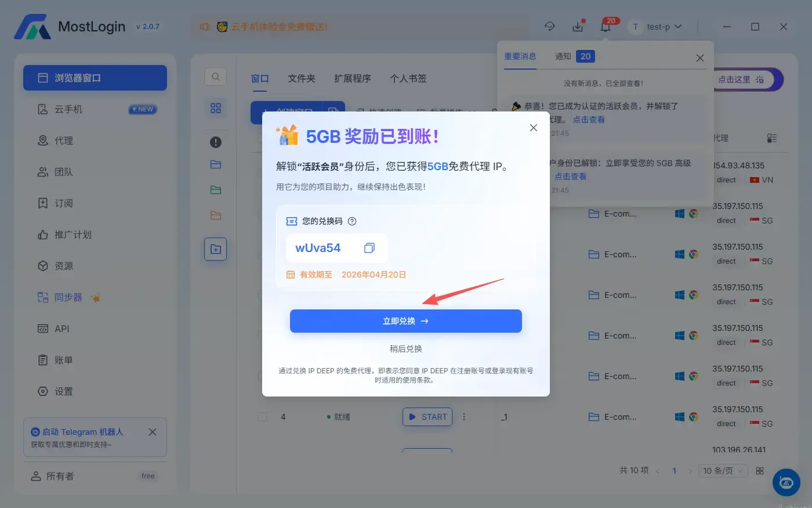Click the NEW badge on 云手机
The width and height of the screenshot is (812, 508).
[x=143, y=109]
